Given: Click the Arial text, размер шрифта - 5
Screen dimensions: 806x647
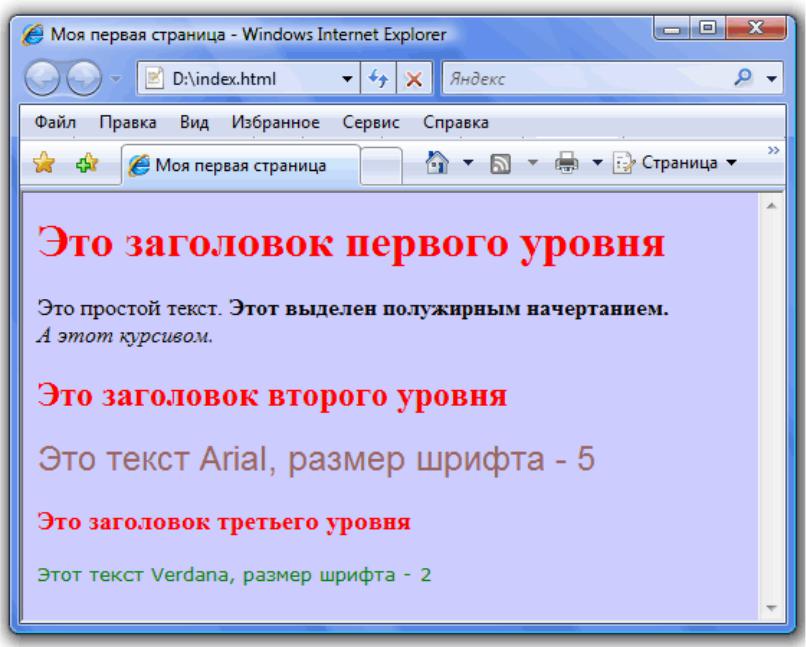Looking at the screenshot, I should (x=317, y=459).
